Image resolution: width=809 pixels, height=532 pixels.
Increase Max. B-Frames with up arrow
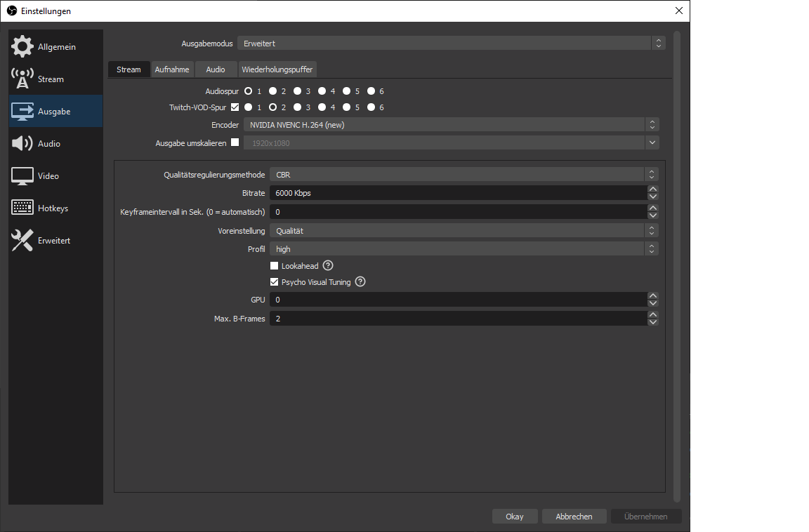tap(652, 315)
